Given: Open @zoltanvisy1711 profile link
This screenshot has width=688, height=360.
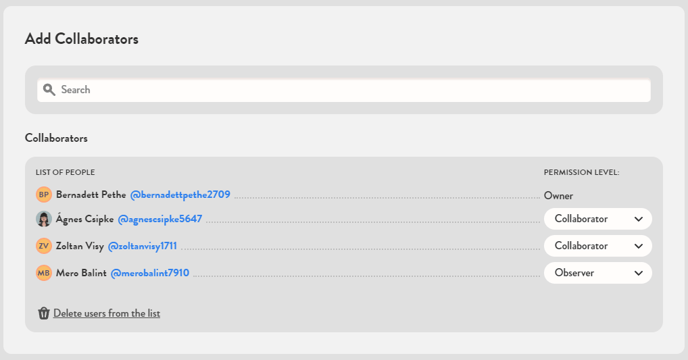Looking at the screenshot, I should pyautogui.click(x=142, y=246).
